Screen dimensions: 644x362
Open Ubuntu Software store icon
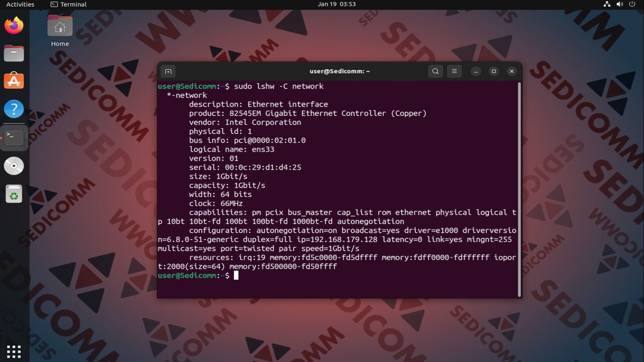[14, 81]
